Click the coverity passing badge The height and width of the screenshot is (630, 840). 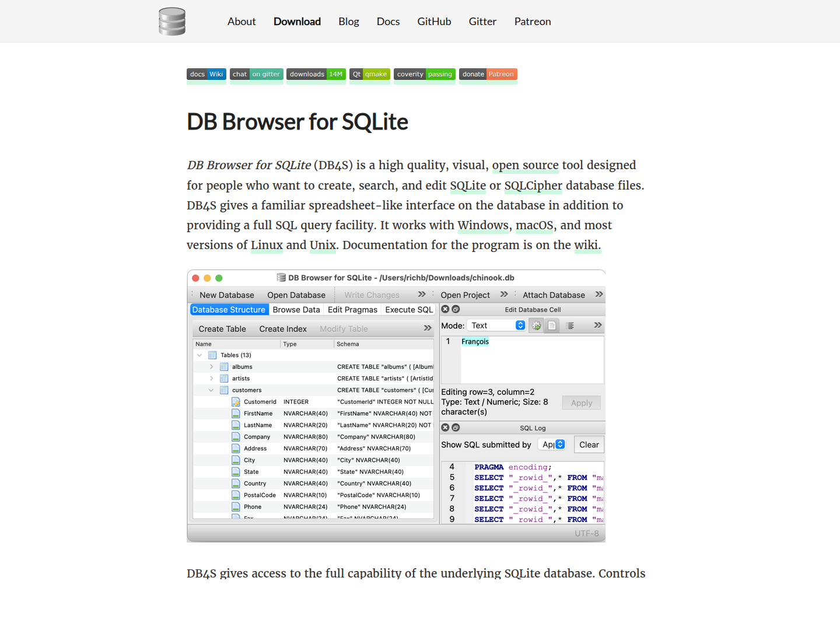point(425,74)
